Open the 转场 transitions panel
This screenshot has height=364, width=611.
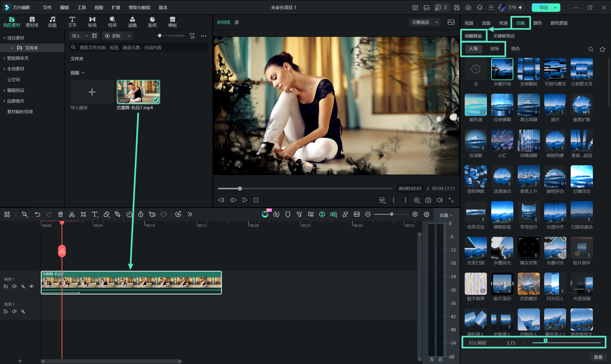[92, 22]
